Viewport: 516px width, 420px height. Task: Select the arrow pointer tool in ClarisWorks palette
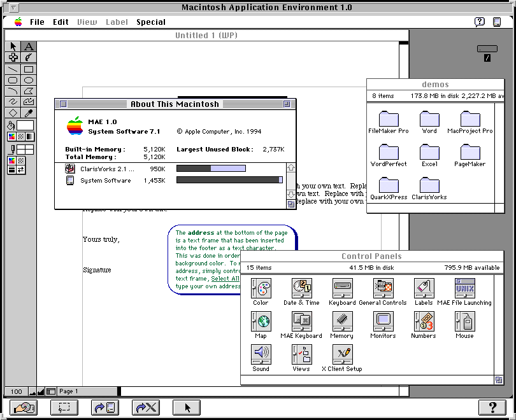(13, 46)
